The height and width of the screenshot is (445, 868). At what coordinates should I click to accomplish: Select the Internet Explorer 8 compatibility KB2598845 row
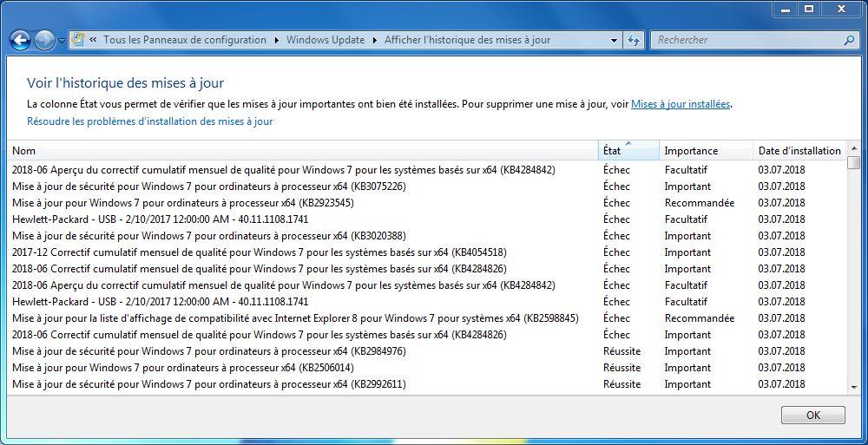[x=426, y=318]
